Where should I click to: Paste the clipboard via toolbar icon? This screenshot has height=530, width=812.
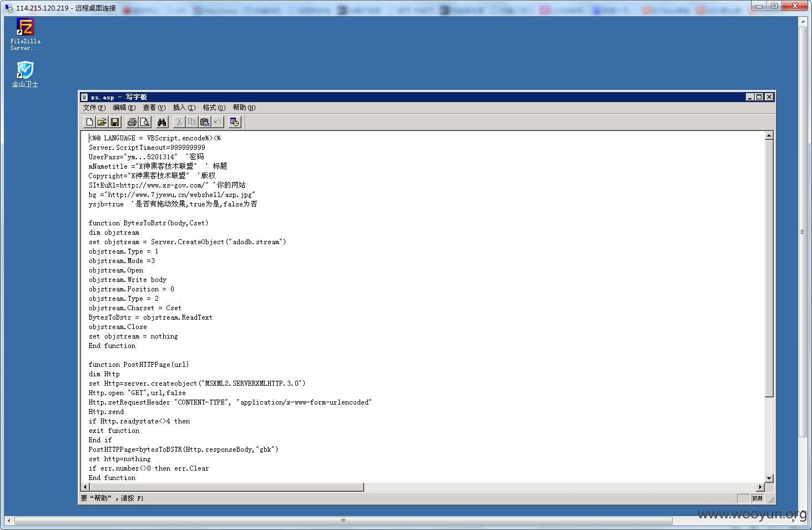click(x=205, y=122)
